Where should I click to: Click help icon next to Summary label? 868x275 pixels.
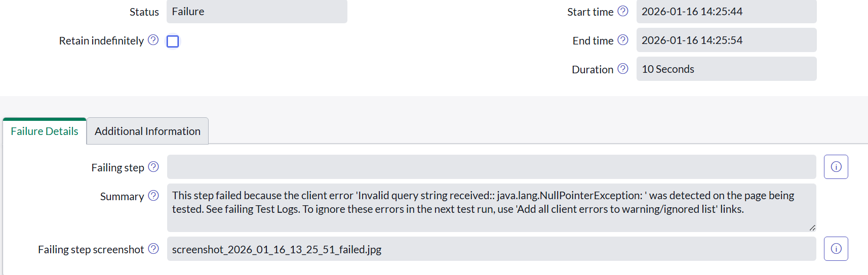point(153,196)
